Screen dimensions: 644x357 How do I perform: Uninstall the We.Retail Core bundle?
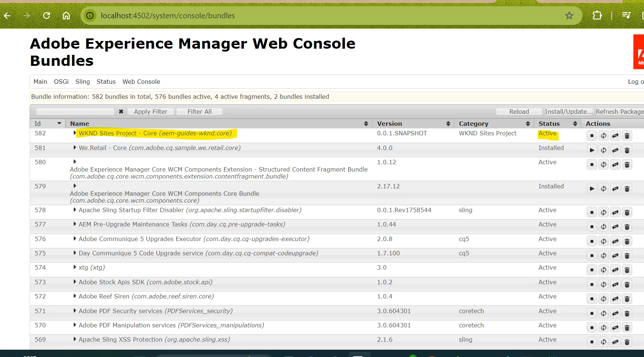coord(627,150)
